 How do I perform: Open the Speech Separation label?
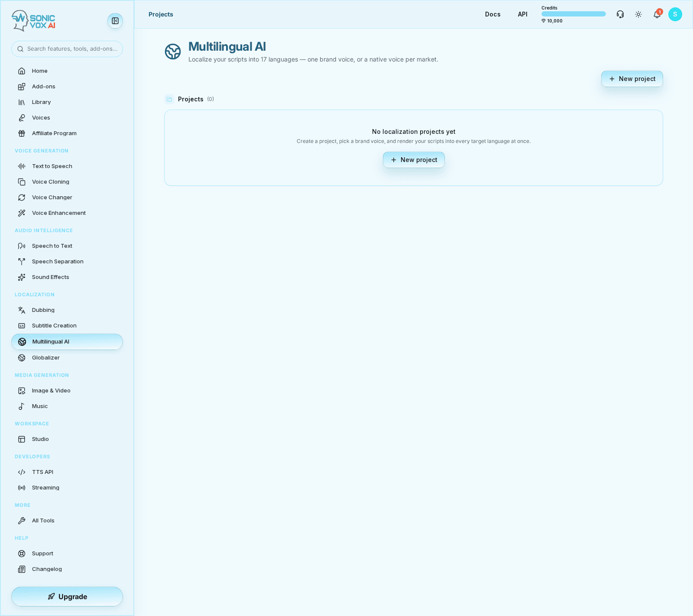point(58,262)
